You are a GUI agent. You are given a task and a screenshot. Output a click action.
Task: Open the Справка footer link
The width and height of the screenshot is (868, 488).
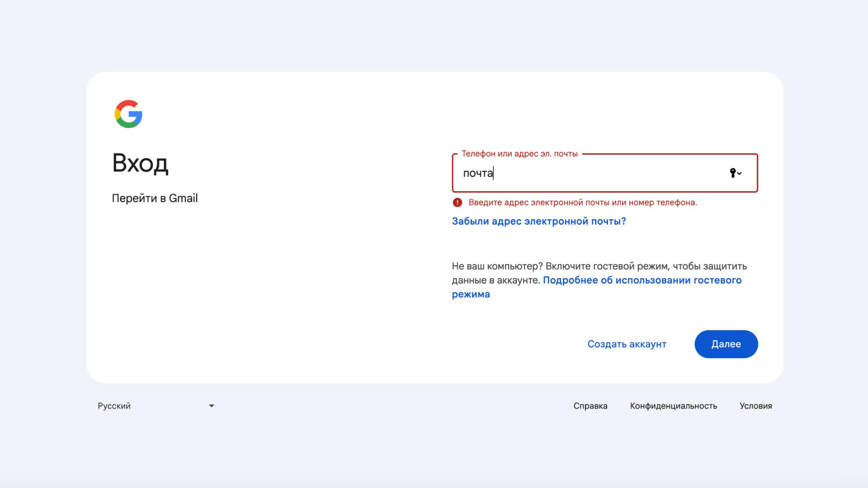pyautogui.click(x=590, y=406)
